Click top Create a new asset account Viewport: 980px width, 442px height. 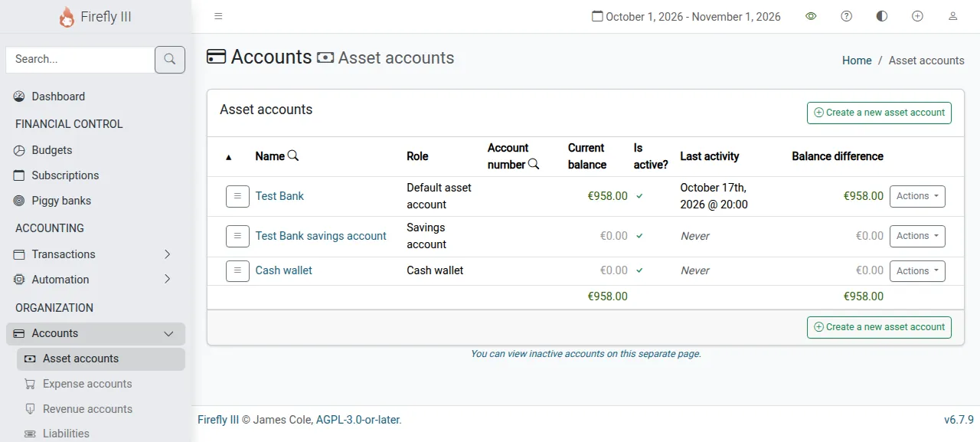tap(879, 113)
